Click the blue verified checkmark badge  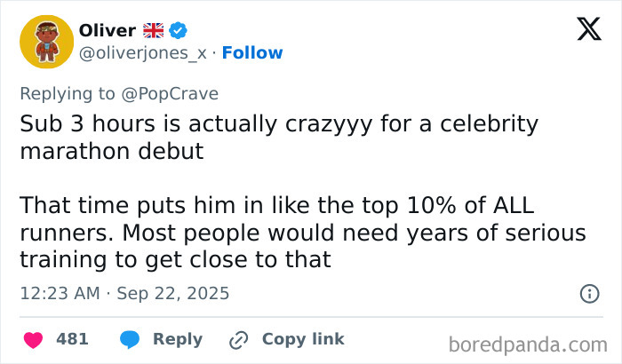179,30
